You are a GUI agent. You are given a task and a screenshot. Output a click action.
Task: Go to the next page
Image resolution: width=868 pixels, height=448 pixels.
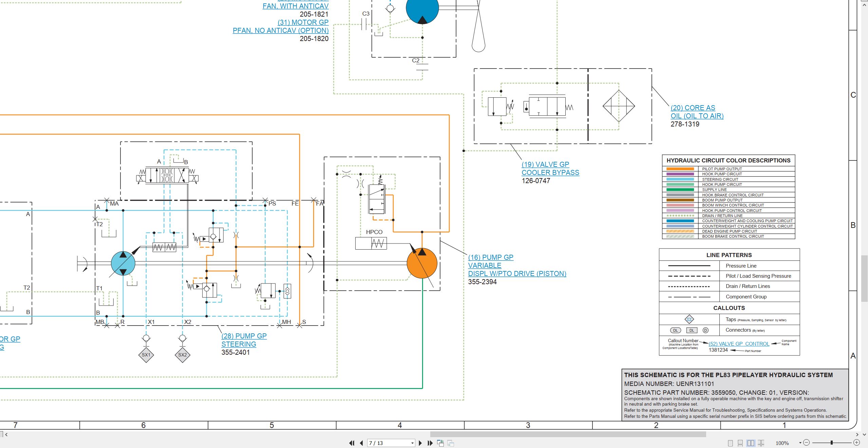420,443
